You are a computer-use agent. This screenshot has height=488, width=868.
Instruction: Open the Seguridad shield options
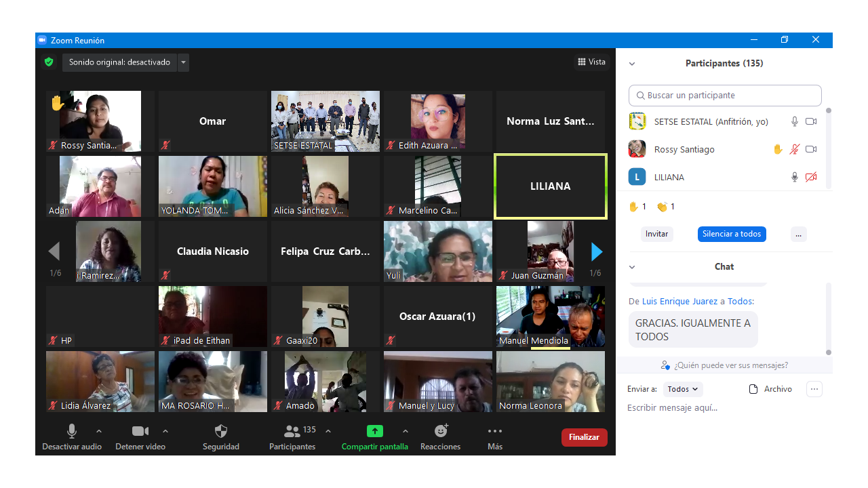[221, 436]
